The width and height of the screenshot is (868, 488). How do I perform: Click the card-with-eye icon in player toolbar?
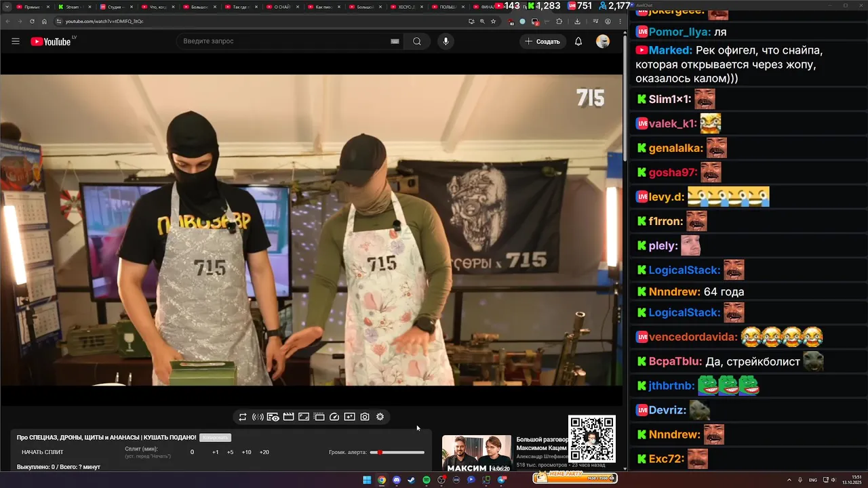(x=273, y=417)
